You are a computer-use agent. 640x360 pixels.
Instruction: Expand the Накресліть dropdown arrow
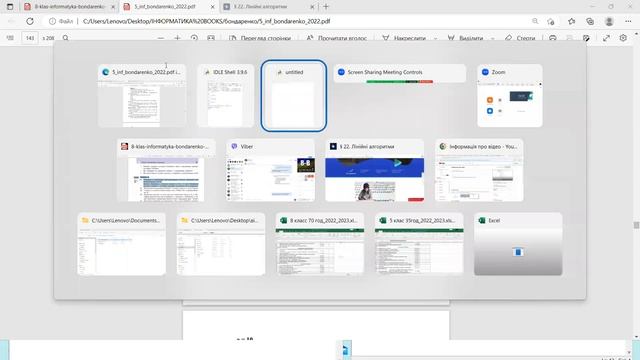point(436,38)
